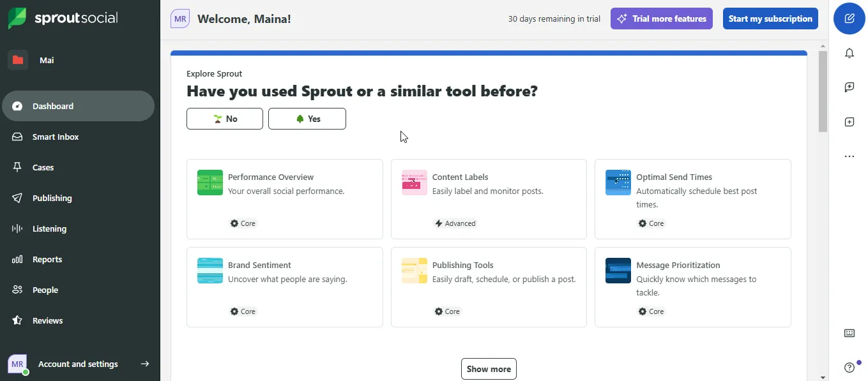Image resolution: width=868 pixels, height=381 pixels.
Task: Answer Yes to used Sprout before
Action: [x=307, y=119]
